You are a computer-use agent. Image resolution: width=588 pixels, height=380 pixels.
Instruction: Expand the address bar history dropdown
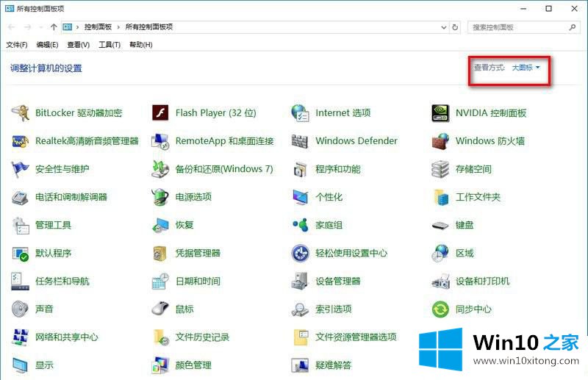click(444, 27)
